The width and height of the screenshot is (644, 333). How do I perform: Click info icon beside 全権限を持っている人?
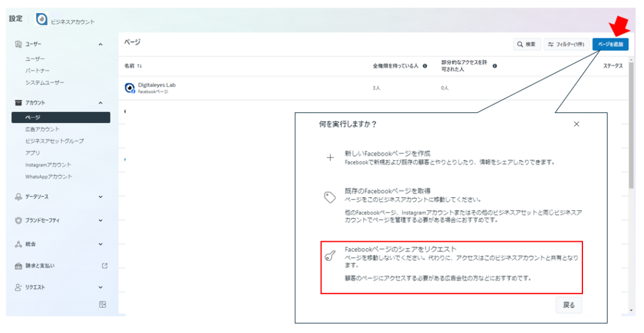click(x=425, y=66)
